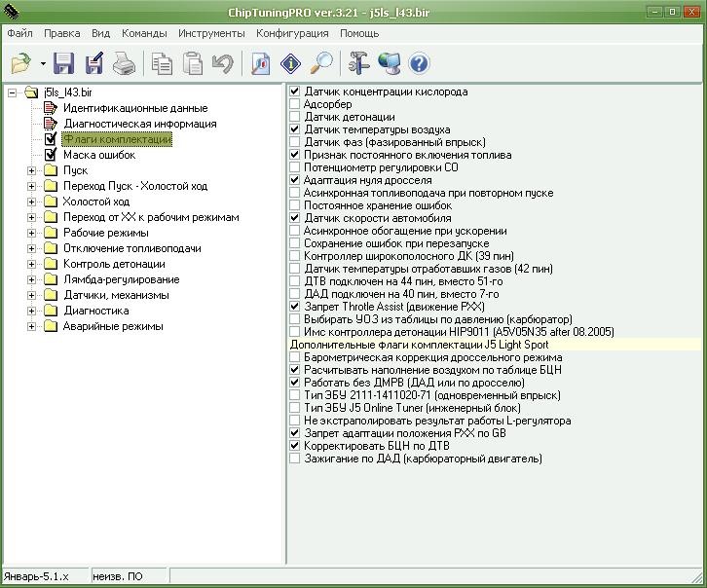Enable Зажигание по ДАД (карбюраторный двигатель) checkbox

pos(295,459)
